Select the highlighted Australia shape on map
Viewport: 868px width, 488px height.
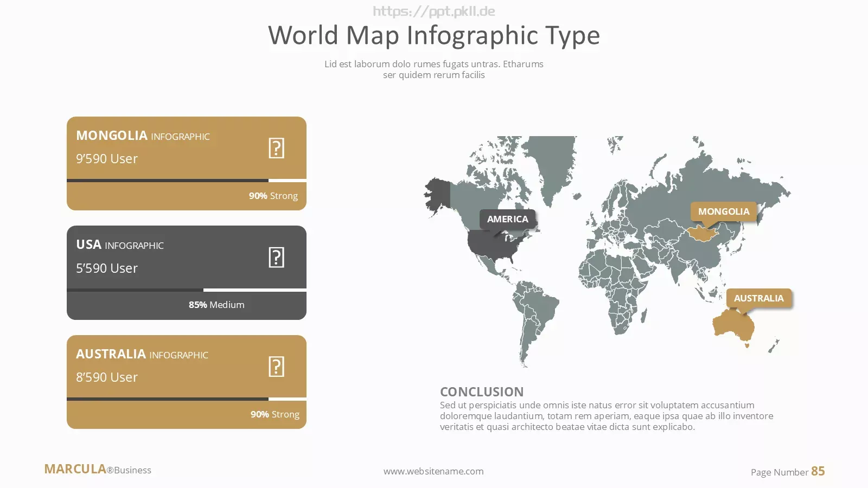[733, 325]
